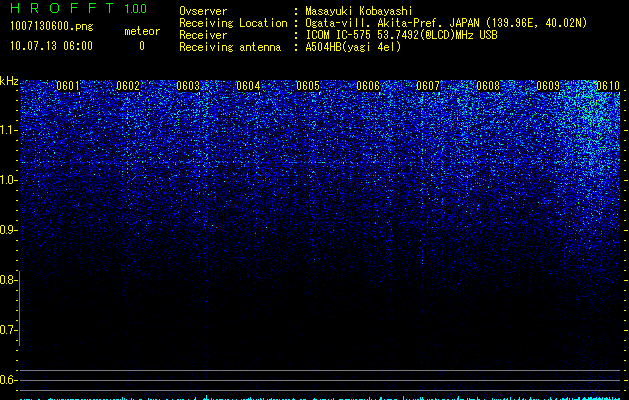629x400 pixels.
Task: Click the 0.9 kHz axis label
Action: pos(8,230)
